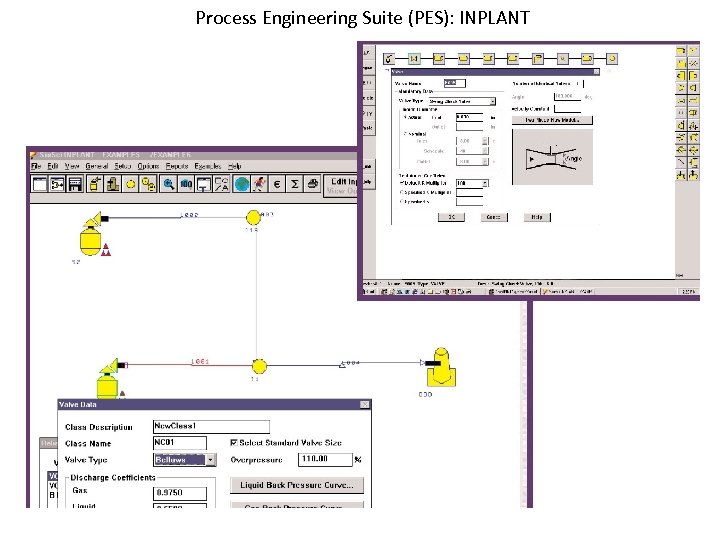Select the default K multiplier radio button
The width and height of the screenshot is (720, 540).
[x=402, y=183]
